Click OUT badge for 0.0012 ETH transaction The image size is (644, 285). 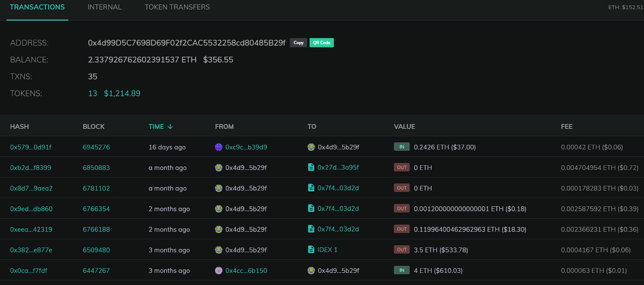[x=402, y=208]
